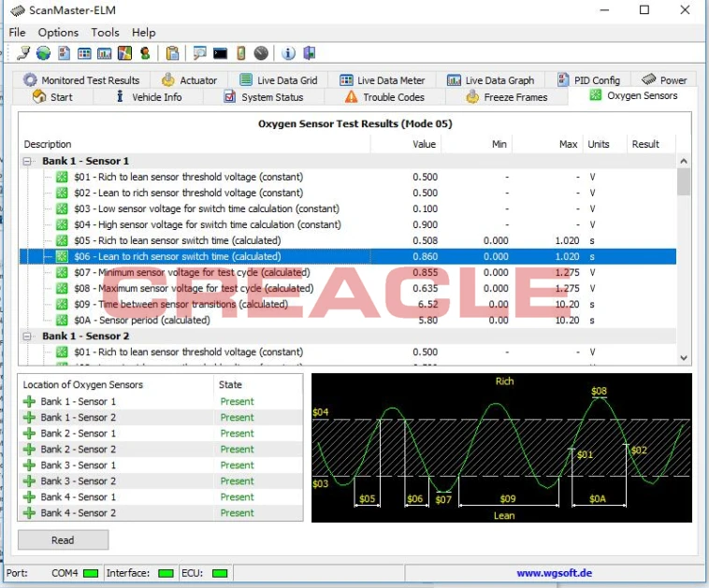Click the Read button

point(63,540)
